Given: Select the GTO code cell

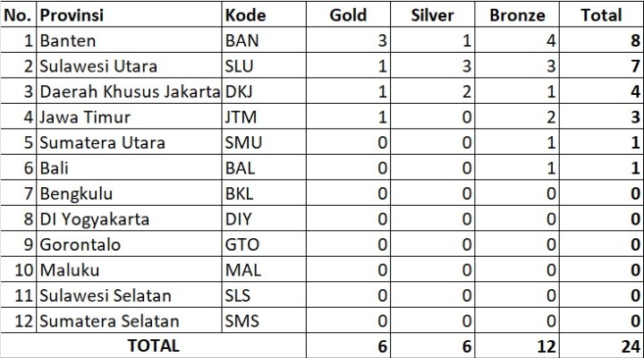Looking at the screenshot, I should click(264, 244).
